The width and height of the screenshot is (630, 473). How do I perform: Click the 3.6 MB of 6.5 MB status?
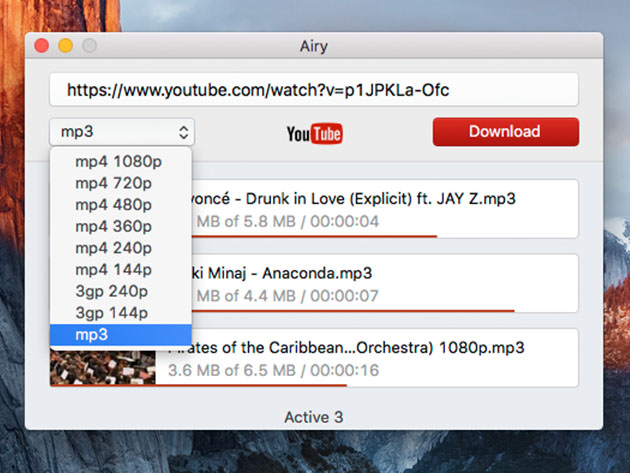[273, 371]
